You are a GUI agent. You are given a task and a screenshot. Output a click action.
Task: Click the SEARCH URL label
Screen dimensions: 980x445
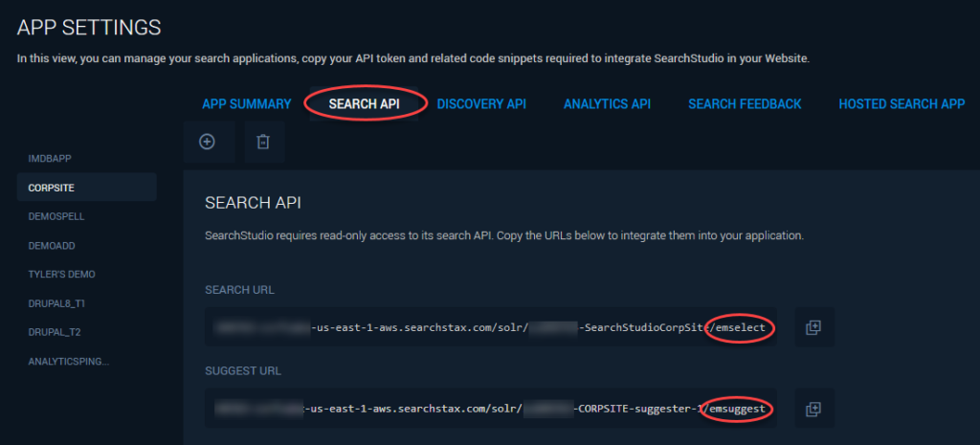coord(239,290)
